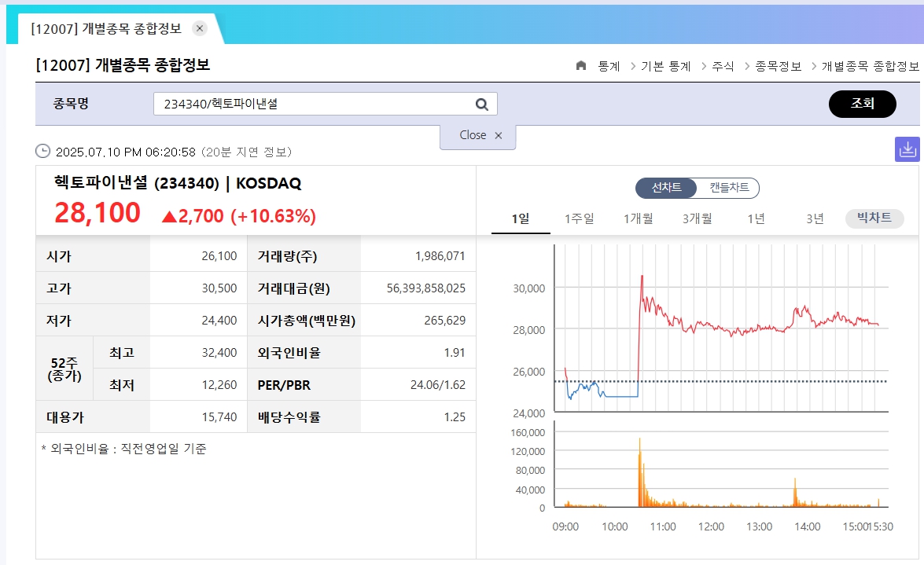The height and width of the screenshot is (565, 924).
Task: Open 주식 breadcrumb link
Action: coord(723,67)
